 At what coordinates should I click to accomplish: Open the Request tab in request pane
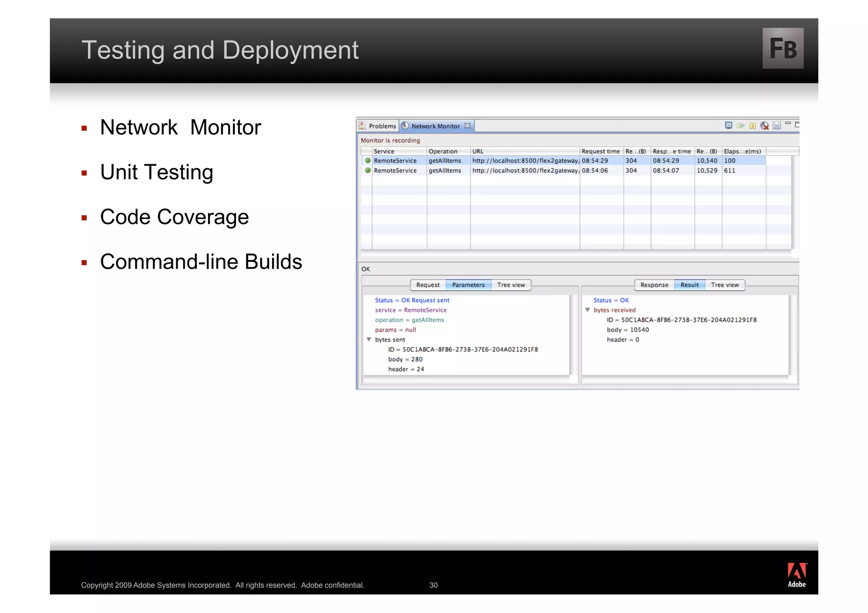pyautogui.click(x=428, y=285)
